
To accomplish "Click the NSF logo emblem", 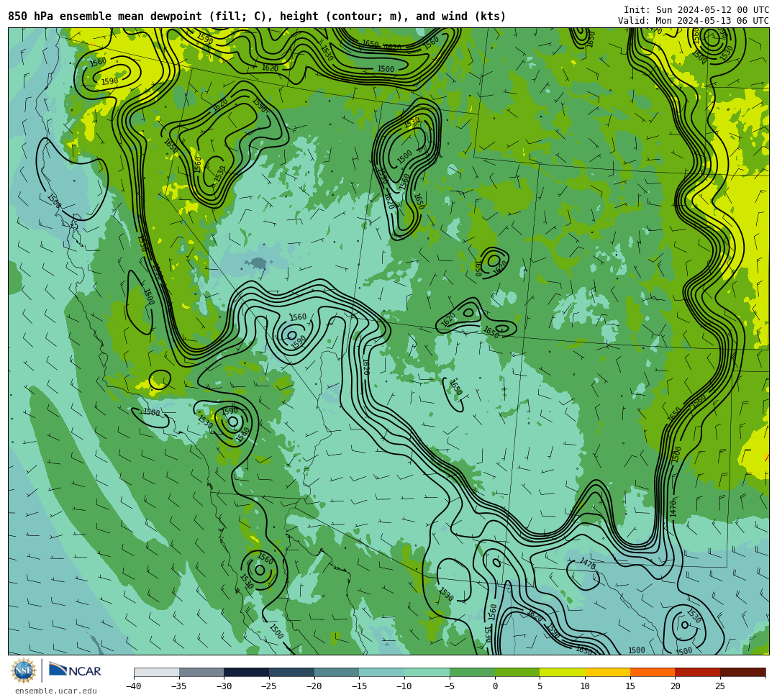I will (x=23, y=671).
